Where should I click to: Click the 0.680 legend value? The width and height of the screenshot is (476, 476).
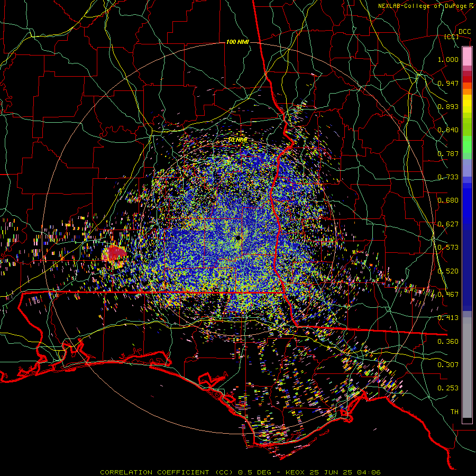[448, 200]
